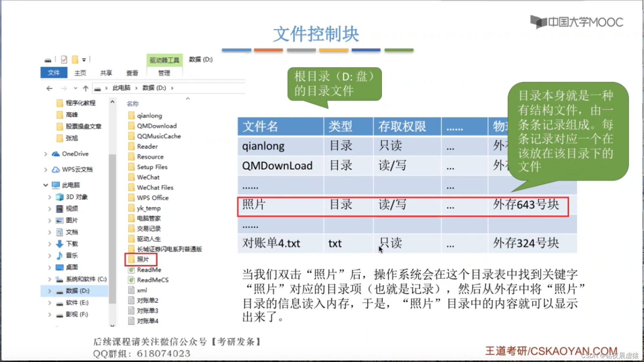The width and height of the screenshot is (644, 362).
Task: Open the QQMusicCache folder
Action: 155,136
